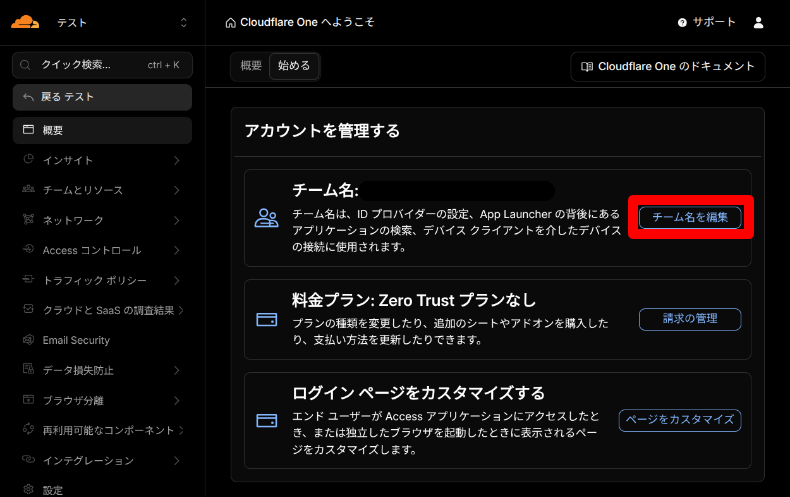Expand the 再利用可能なコンポーネント chevron
This screenshot has width=790, height=497.
(x=181, y=430)
